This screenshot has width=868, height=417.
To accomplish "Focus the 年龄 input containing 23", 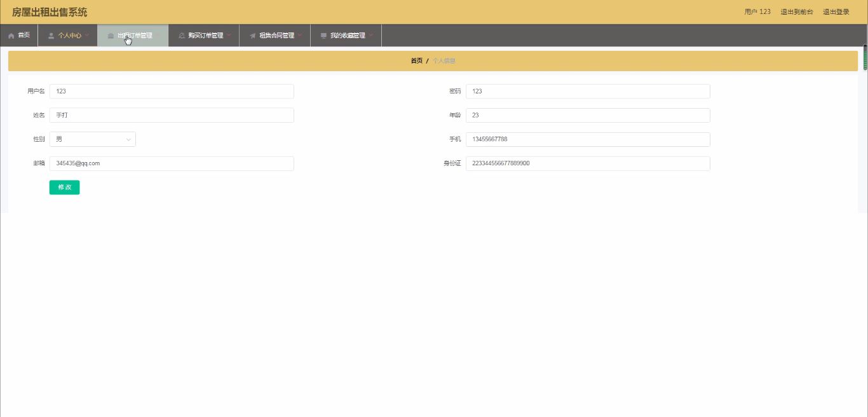I will pyautogui.click(x=588, y=116).
